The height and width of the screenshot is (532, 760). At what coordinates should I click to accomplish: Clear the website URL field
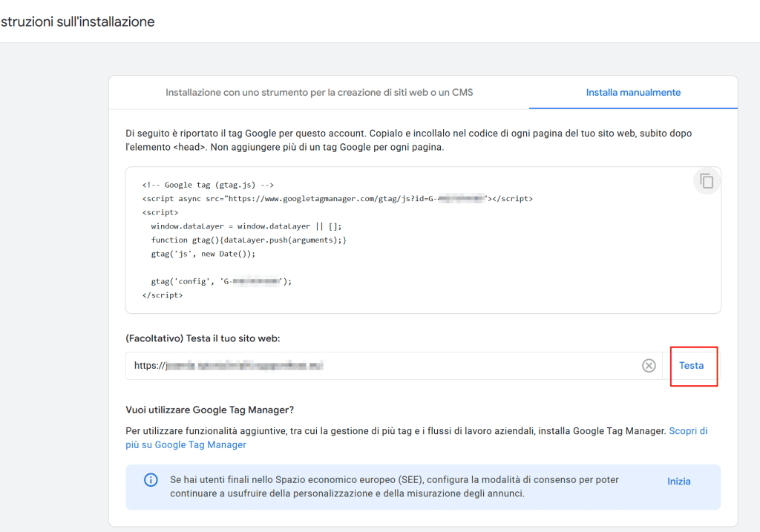649,365
